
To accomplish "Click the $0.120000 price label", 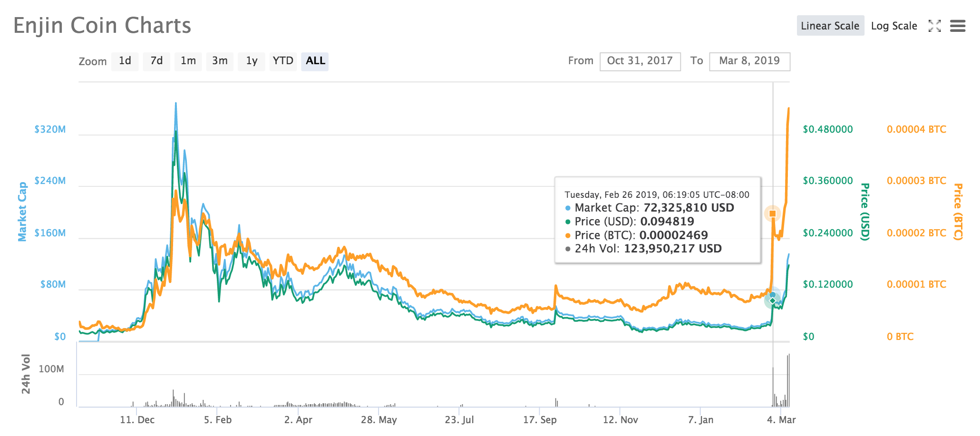I will (x=828, y=284).
